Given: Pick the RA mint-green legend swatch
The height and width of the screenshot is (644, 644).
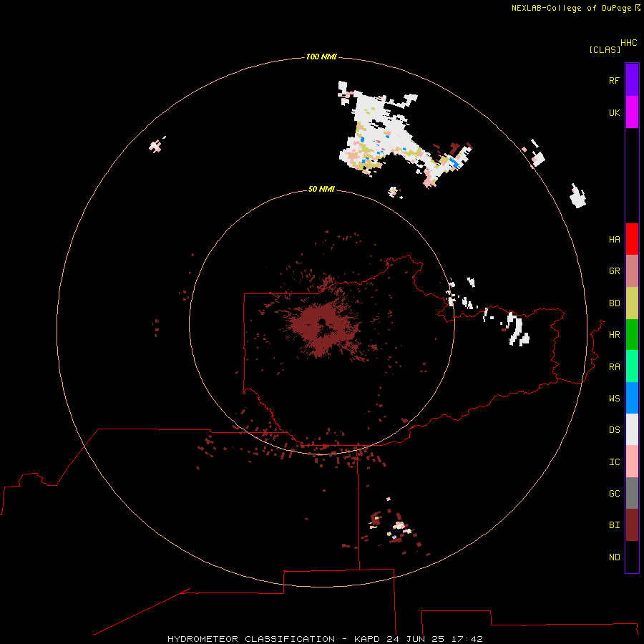Looking at the screenshot, I should (632, 366).
